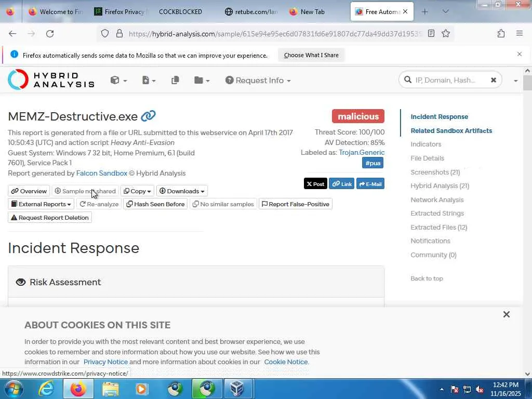Image resolution: width=532 pixels, height=399 pixels.
Task: Expand the Downloads dropdown
Action: pyautogui.click(x=182, y=191)
